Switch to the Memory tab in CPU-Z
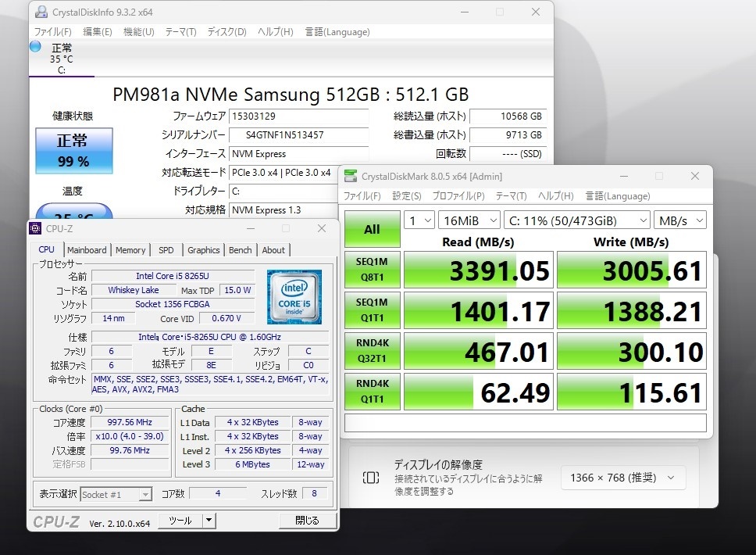The height and width of the screenshot is (555, 756). point(130,250)
